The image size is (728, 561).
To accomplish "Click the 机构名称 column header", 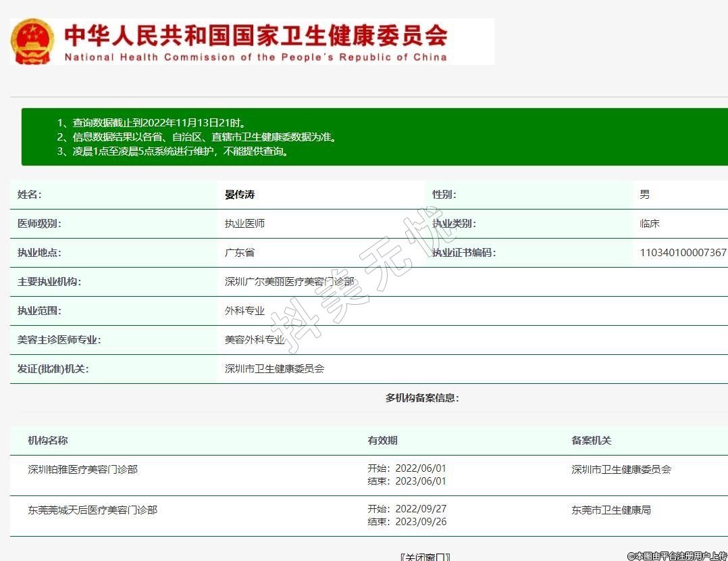I will (48, 441).
